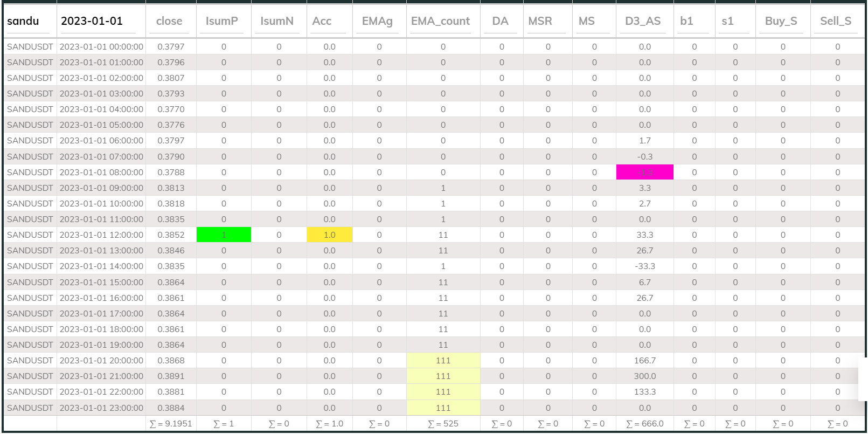Select the timestamp 2023-01-01 14:00:00 cell
Screen dimensions: 868x434
tap(101, 266)
